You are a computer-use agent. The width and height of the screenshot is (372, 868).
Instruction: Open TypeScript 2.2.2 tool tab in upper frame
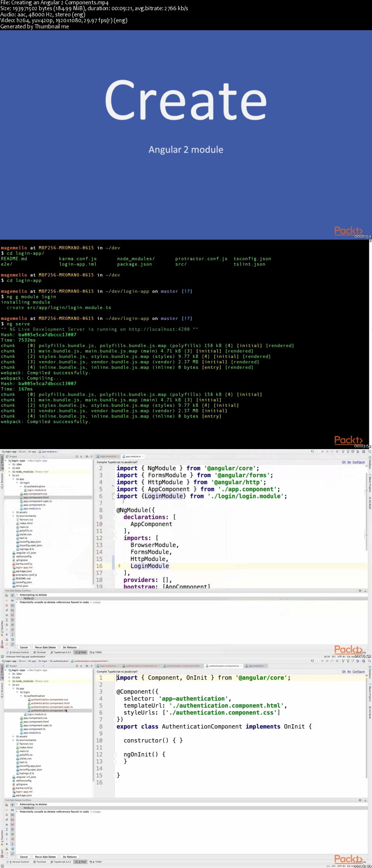[x=61, y=652]
